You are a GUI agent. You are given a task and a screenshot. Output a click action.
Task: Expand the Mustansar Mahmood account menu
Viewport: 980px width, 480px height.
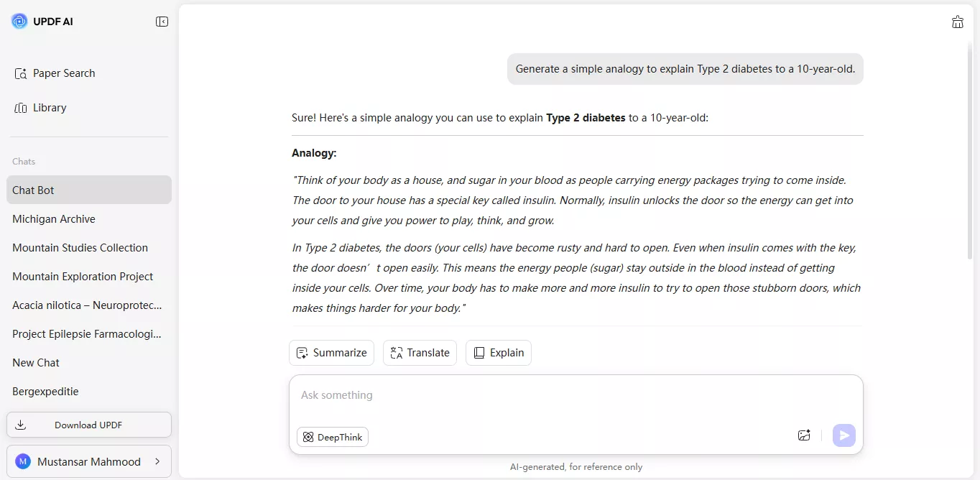tap(89, 461)
